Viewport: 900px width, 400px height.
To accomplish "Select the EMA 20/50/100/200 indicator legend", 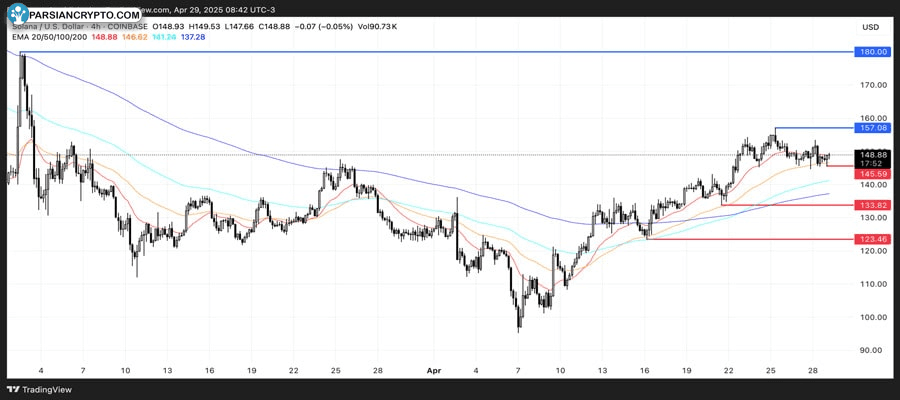I will pos(47,37).
